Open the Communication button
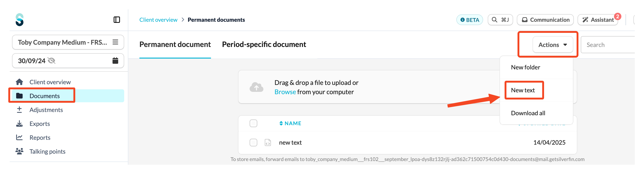The height and width of the screenshot is (174, 644). 545,20
